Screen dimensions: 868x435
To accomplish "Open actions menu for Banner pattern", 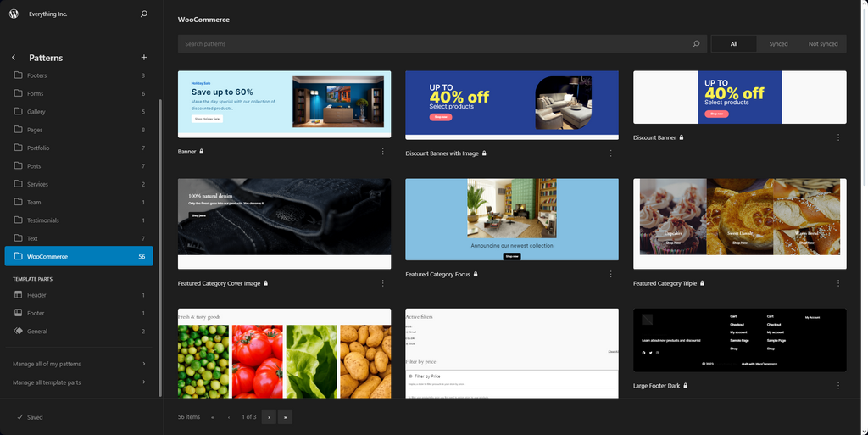I will coord(382,152).
